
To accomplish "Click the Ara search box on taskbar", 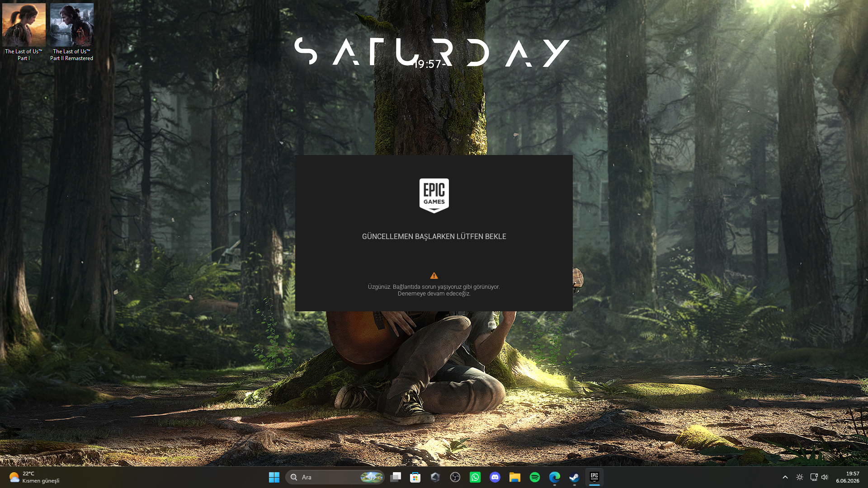I will coord(335,477).
